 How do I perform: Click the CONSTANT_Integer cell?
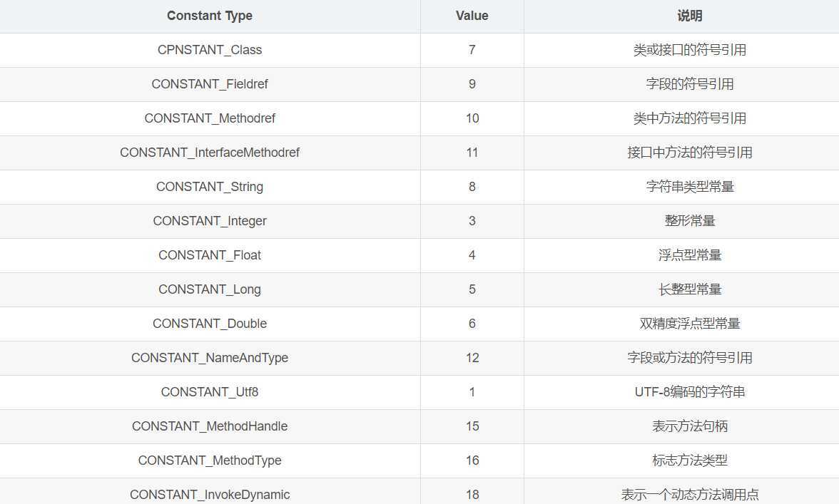point(210,221)
